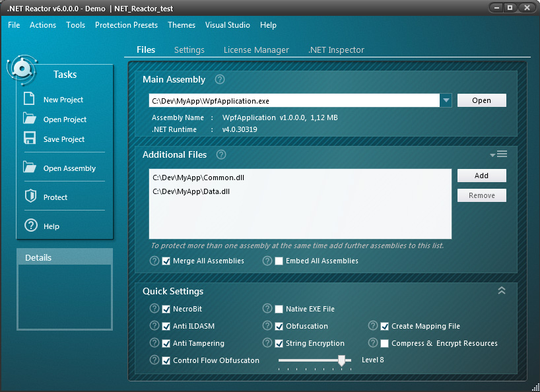Click the Save Project floppy disk icon

tap(29, 139)
